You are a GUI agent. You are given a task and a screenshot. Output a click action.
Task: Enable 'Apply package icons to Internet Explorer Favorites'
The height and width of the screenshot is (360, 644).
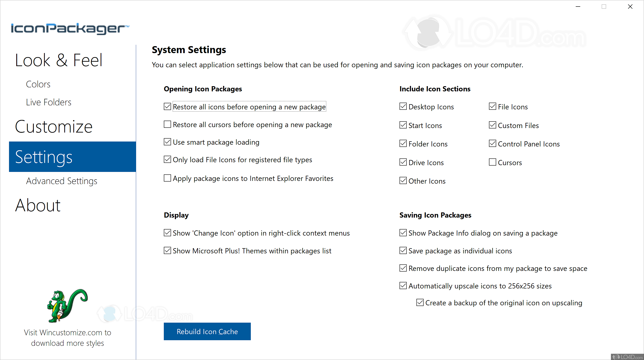click(x=167, y=178)
